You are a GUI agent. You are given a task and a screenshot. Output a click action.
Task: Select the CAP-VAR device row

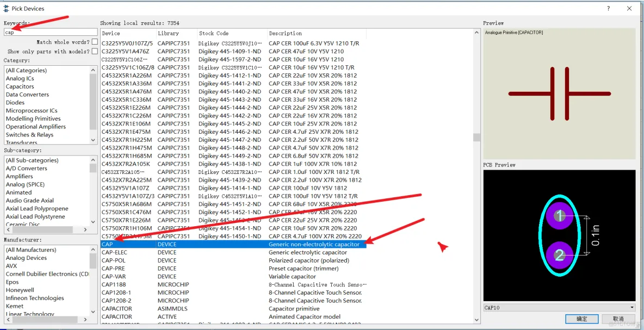pos(233,277)
